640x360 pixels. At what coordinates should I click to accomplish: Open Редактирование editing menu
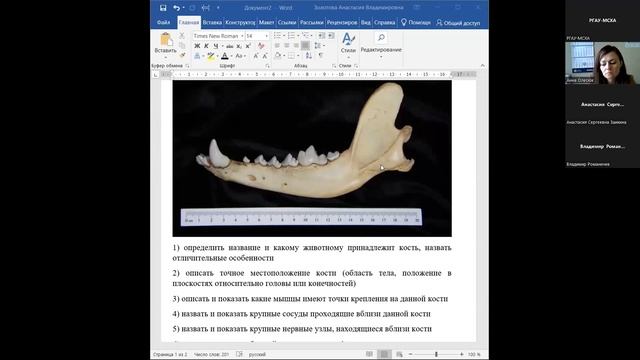pos(381,44)
